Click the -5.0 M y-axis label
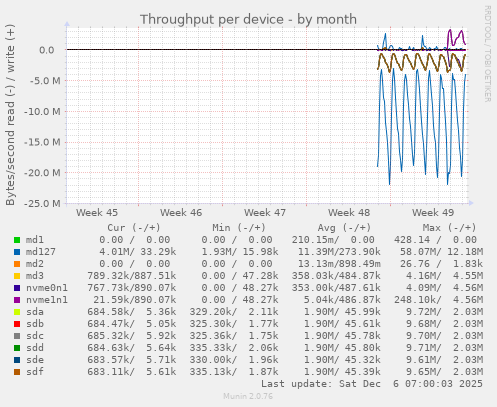This screenshot has height=407, width=497. click(x=45, y=81)
